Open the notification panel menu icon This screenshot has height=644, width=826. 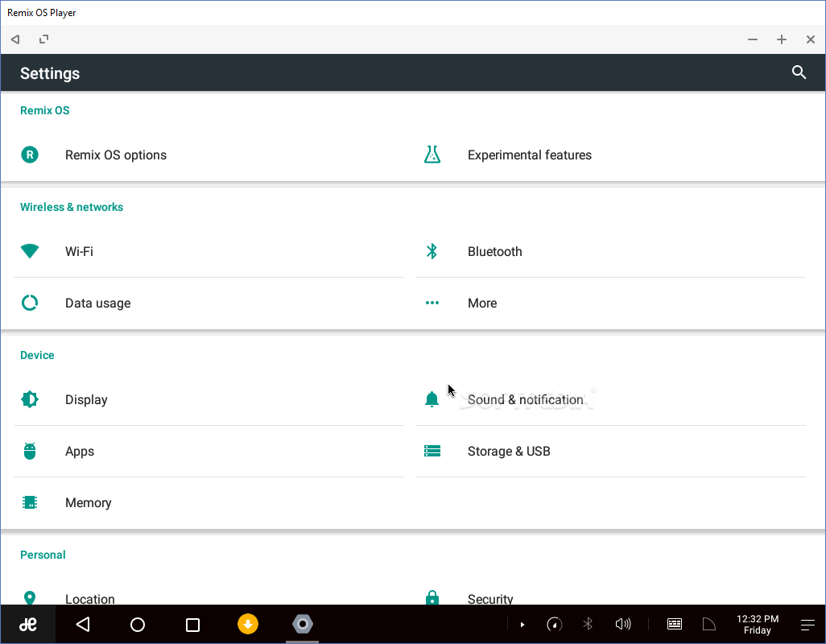[807, 625]
